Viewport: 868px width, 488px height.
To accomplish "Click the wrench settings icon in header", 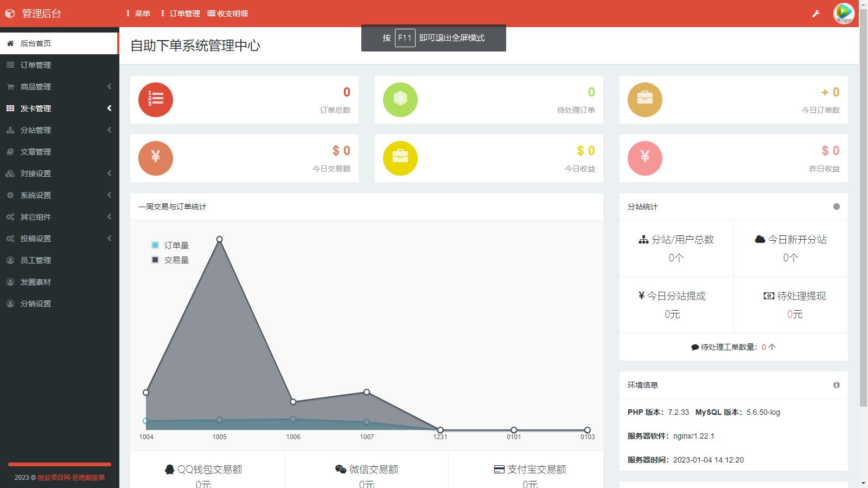I will pyautogui.click(x=815, y=14).
